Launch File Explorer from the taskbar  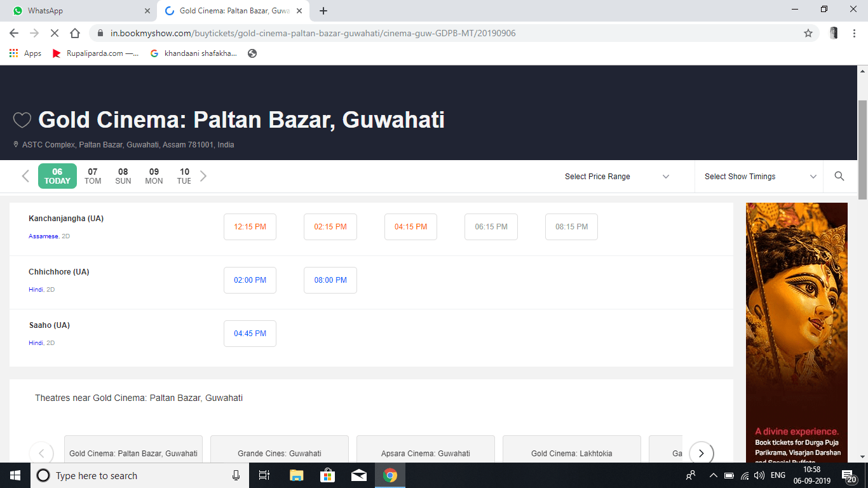(x=296, y=475)
